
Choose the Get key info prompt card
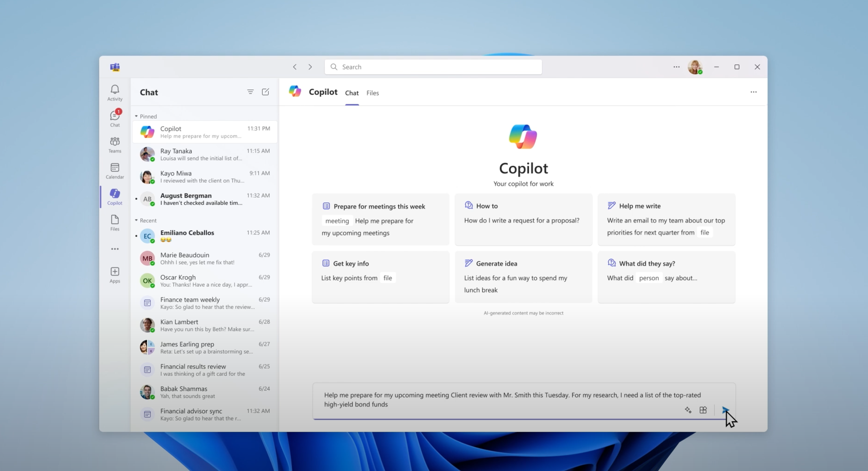point(381,277)
